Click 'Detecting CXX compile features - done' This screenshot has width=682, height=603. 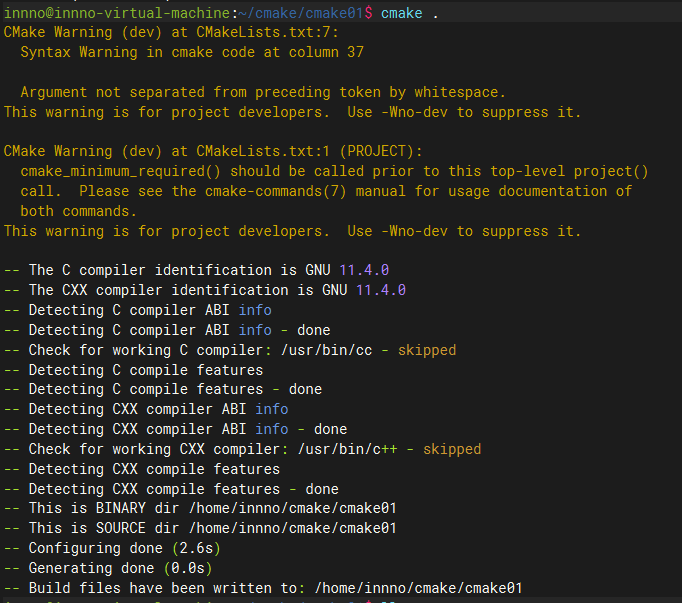pyautogui.click(x=171, y=489)
